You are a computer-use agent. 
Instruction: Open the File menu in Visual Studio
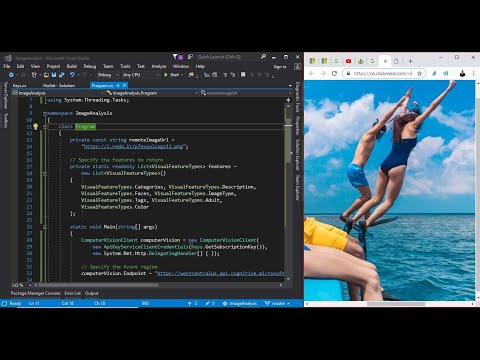point(7,66)
